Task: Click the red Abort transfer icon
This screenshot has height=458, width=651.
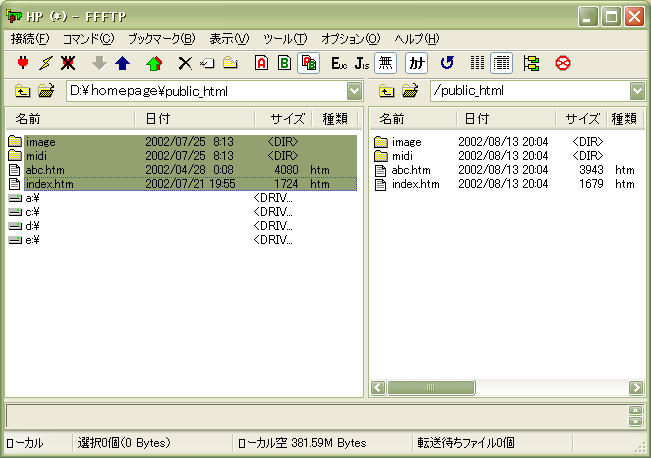Action: pos(563,63)
